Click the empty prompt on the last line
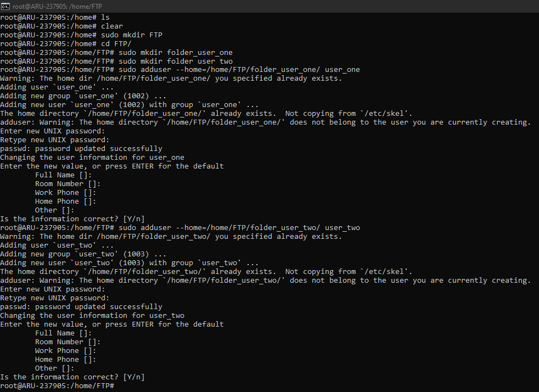539x392 pixels. pos(116,386)
